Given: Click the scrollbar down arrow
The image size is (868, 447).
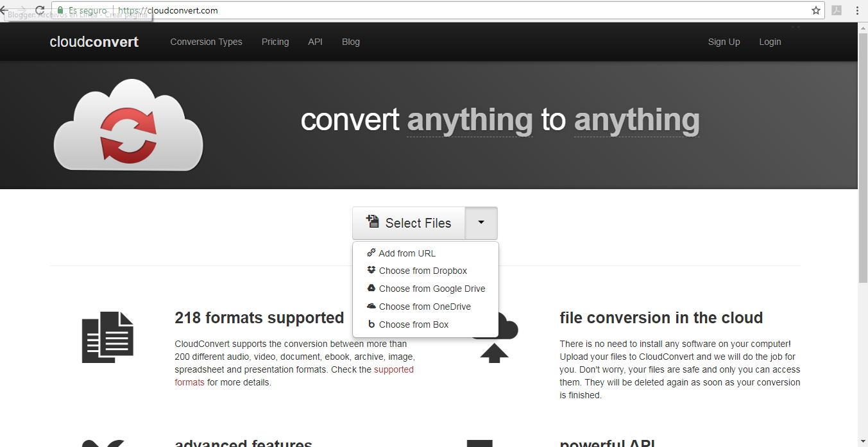Looking at the screenshot, I should [x=863, y=441].
